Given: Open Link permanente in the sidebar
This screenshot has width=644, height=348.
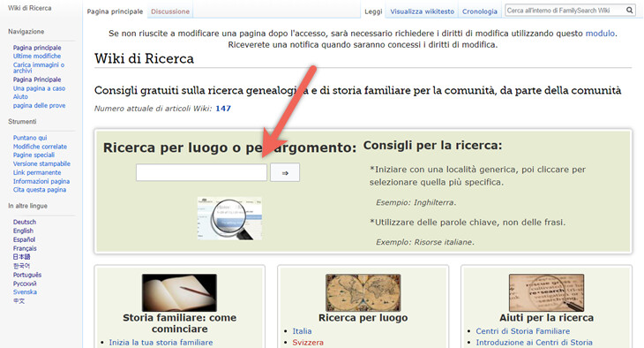Looking at the screenshot, I should click(x=37, y=172).
